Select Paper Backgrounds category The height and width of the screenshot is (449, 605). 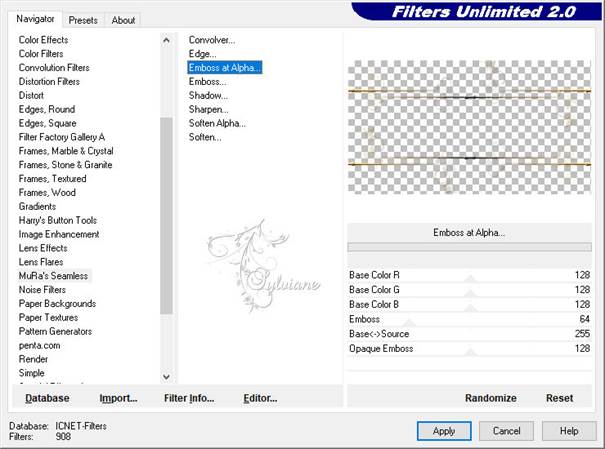tap(57, 304)
